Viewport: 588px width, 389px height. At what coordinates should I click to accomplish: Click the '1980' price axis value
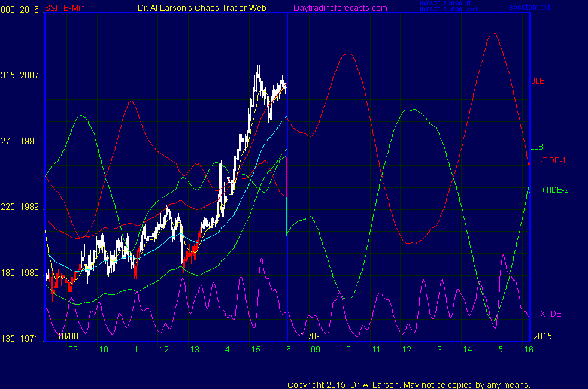[29, 273]
